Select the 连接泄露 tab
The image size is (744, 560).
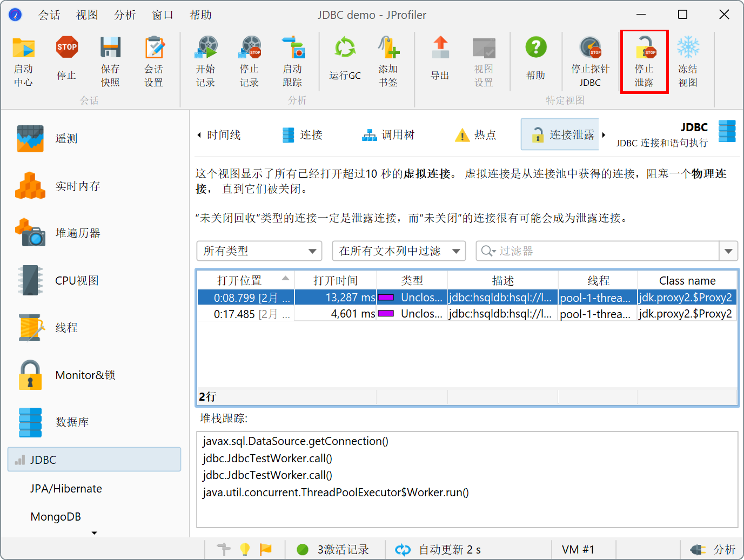[560, 134]
